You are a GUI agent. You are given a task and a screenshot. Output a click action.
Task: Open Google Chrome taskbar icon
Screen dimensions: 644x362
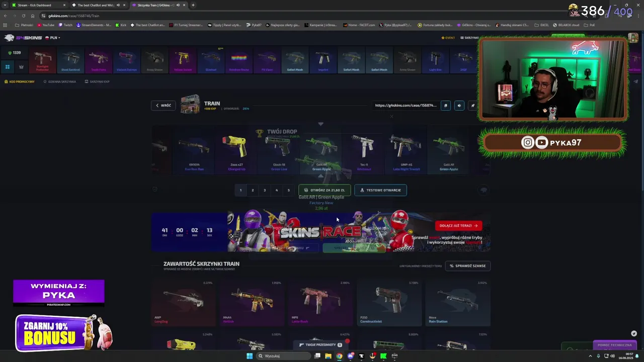coord(339,356)
